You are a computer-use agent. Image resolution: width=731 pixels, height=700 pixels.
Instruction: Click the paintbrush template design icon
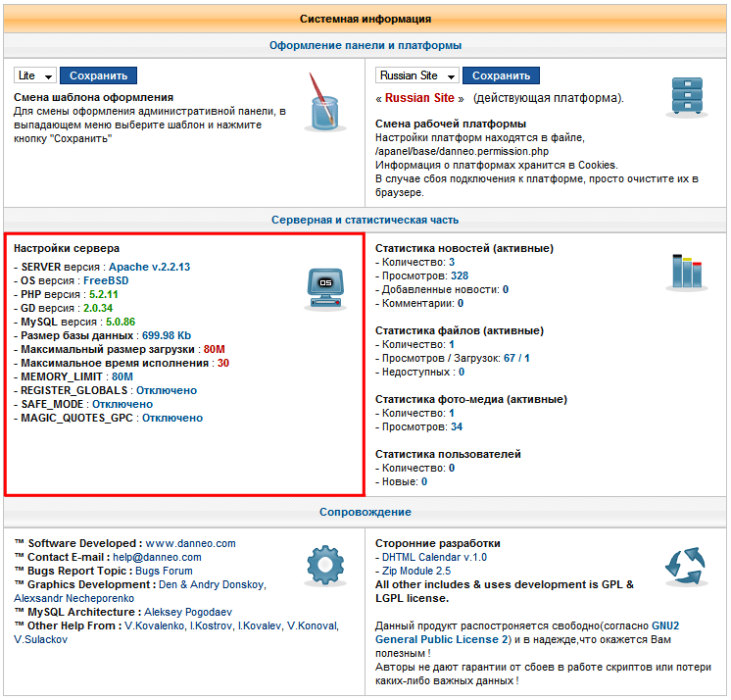tap(323, 101)
